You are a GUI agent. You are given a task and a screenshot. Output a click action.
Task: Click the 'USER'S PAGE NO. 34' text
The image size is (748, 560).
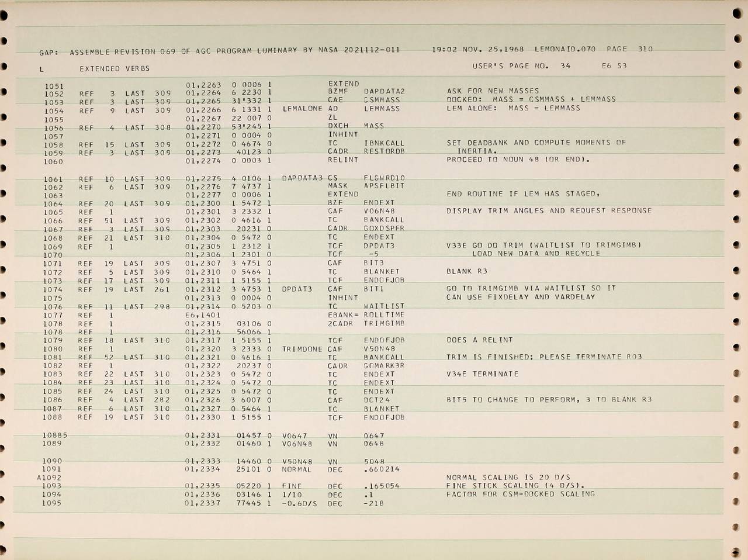pos(521,66)
